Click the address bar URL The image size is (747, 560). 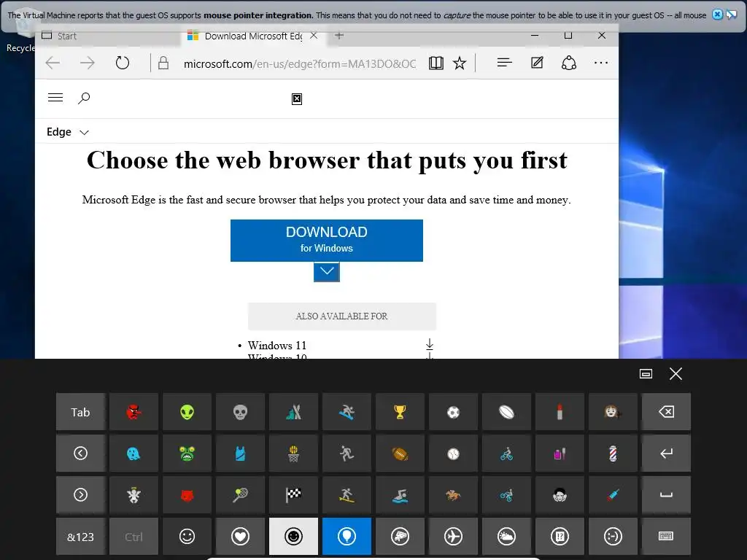point(300,63)
